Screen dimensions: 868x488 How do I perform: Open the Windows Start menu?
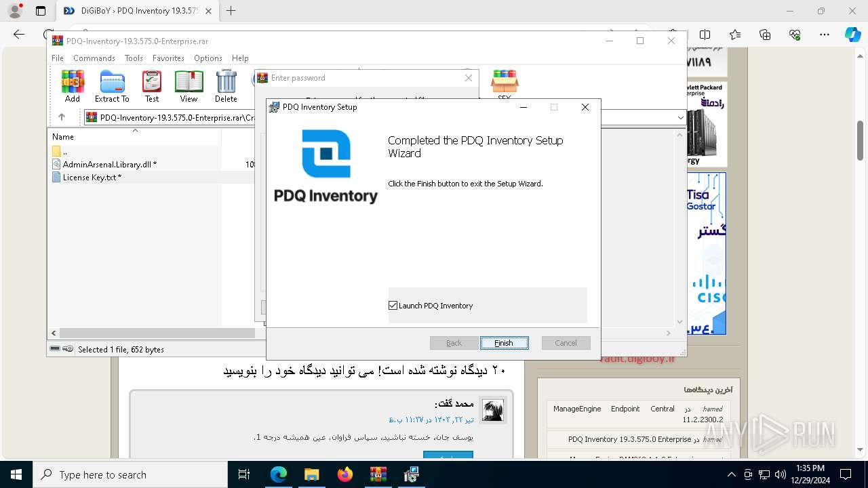point(16,474)
